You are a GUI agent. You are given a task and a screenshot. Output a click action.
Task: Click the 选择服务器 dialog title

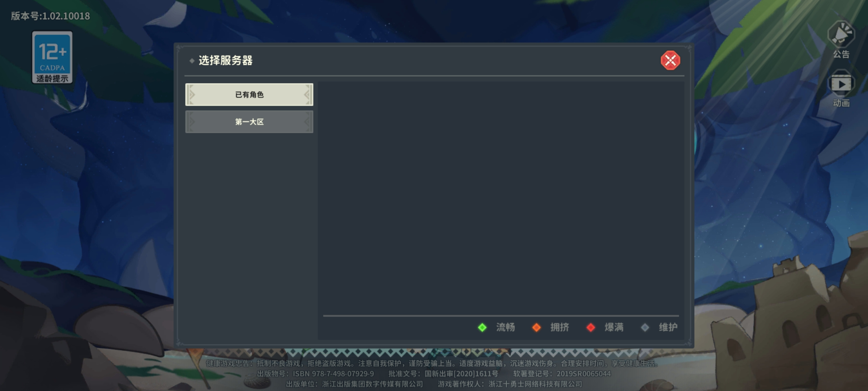[x=226, y=60]
